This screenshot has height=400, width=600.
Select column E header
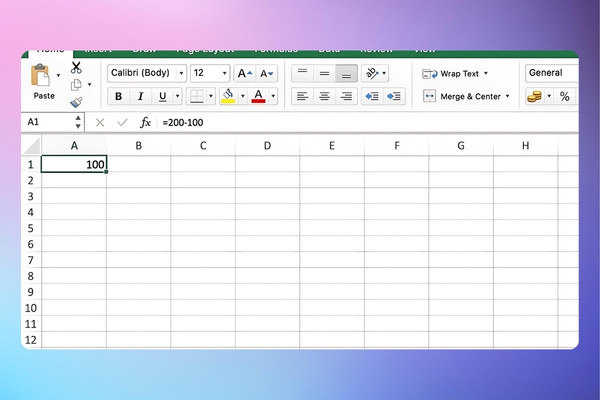(332, 146)
